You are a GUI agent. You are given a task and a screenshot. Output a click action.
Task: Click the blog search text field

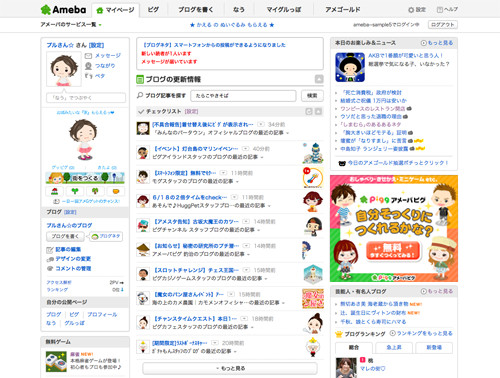coord(243,96)
